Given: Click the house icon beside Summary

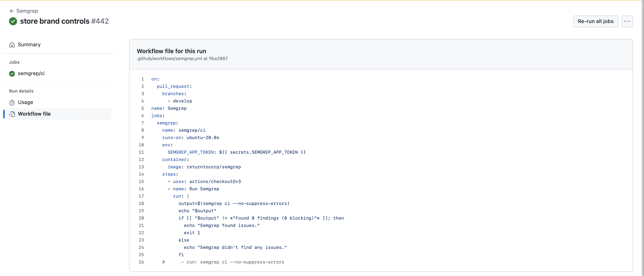Looking at the screenshot, I should [12, 45].
